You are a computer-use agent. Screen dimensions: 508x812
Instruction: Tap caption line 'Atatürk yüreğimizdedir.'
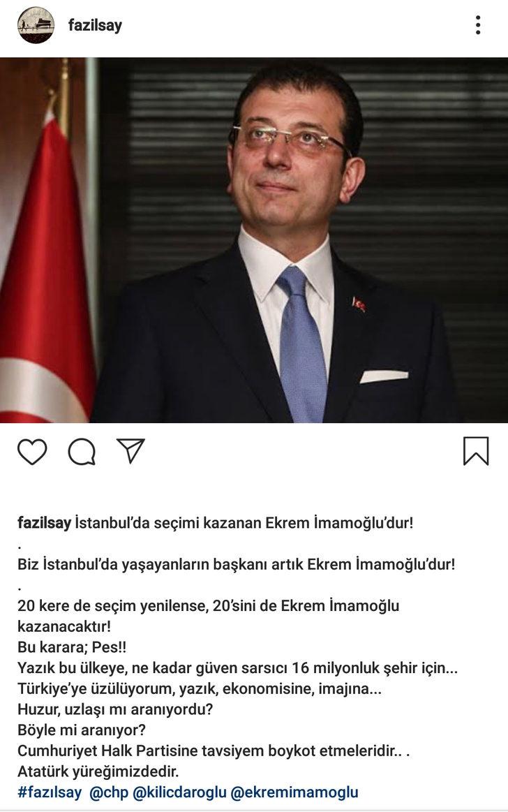pos(98,771)
